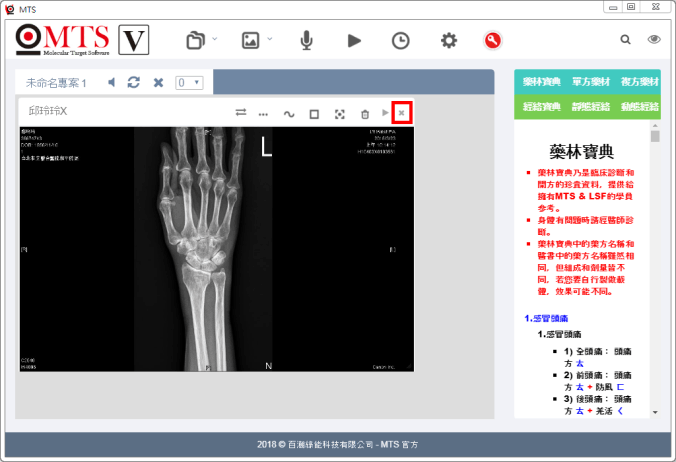Click the right panel scrollbar thumb
The image size is (676, 462).
tap(655, 136)
